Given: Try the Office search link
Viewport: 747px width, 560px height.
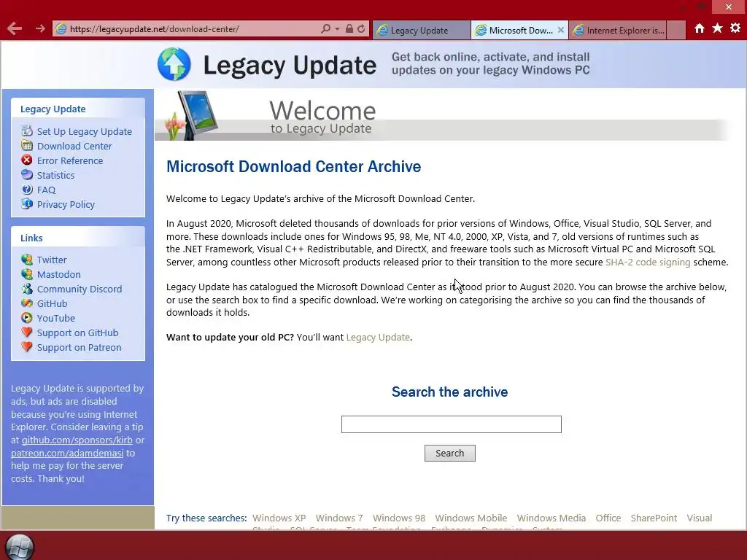Looking at the screenshot, I should click(x=608, y=518).
